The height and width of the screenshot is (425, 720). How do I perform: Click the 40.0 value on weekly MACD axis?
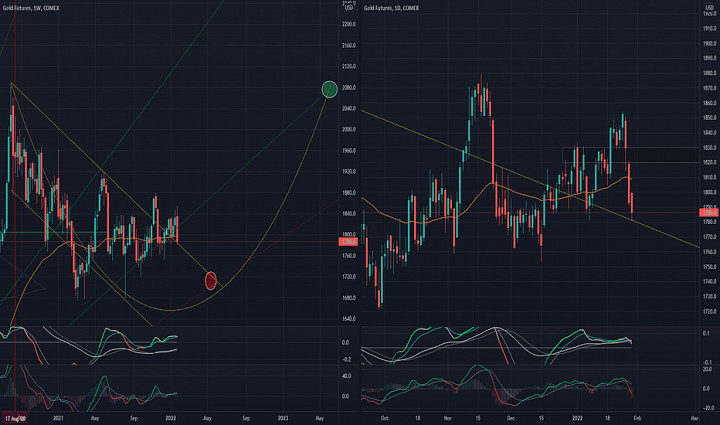pos(347,376)
